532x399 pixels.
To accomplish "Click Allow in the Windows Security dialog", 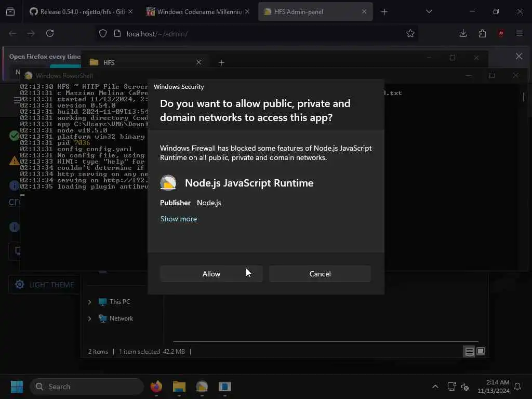I will [x=211, y=274].
